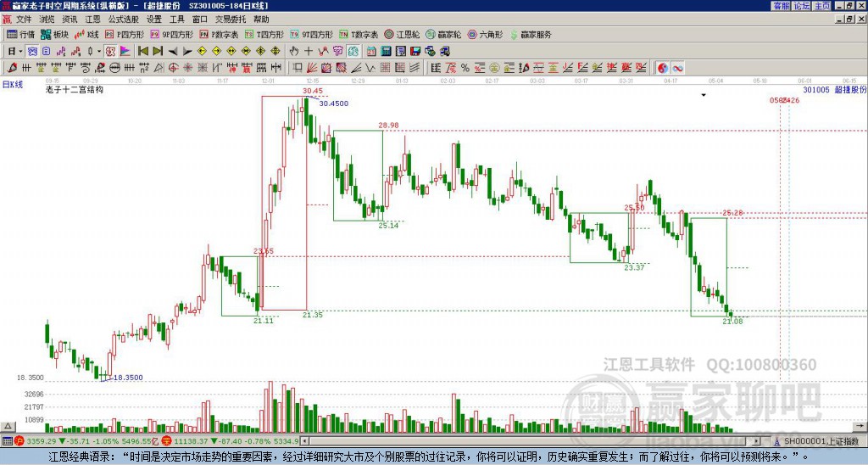Image resolution: width=868 pixels, height=465 pixels.
Task: Click the floppy disk save icon
Action: coord(415,51)
